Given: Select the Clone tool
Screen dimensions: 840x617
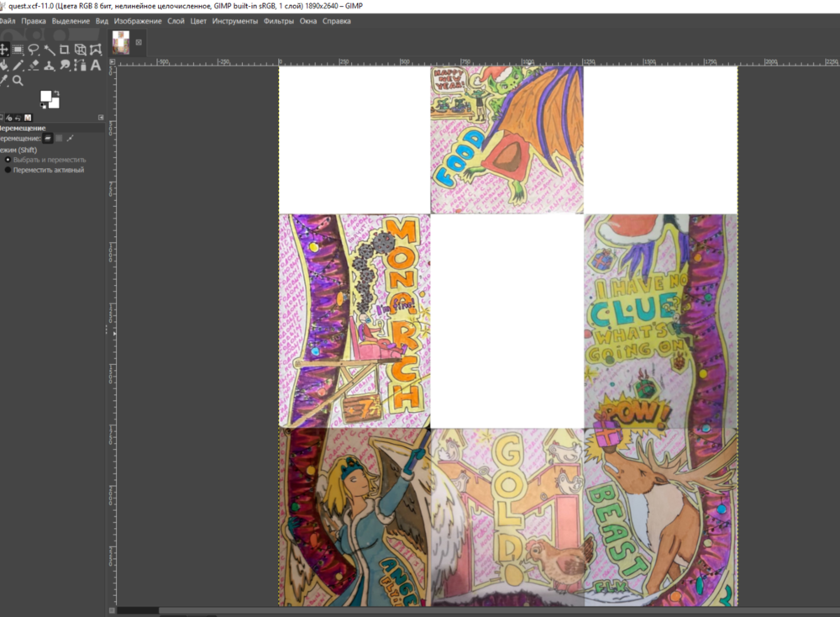Looking at the screenshot, I should [49, 66].
